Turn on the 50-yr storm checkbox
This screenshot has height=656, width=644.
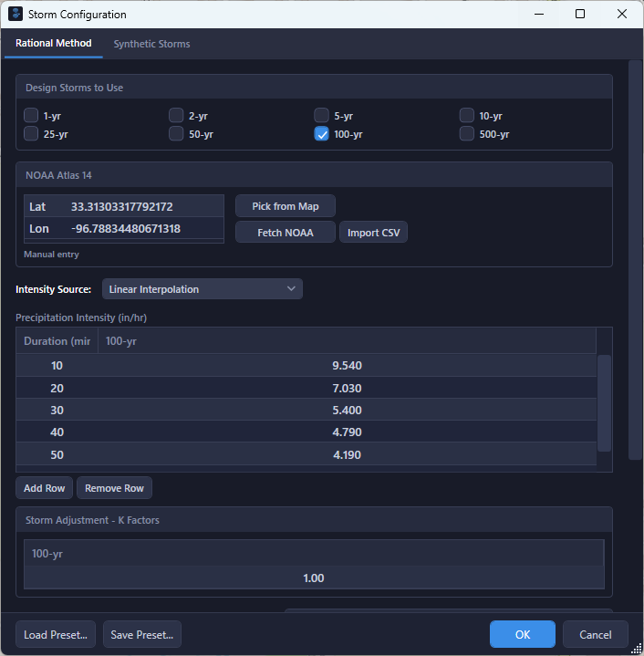pyautogui.click(x=176, y=133)
